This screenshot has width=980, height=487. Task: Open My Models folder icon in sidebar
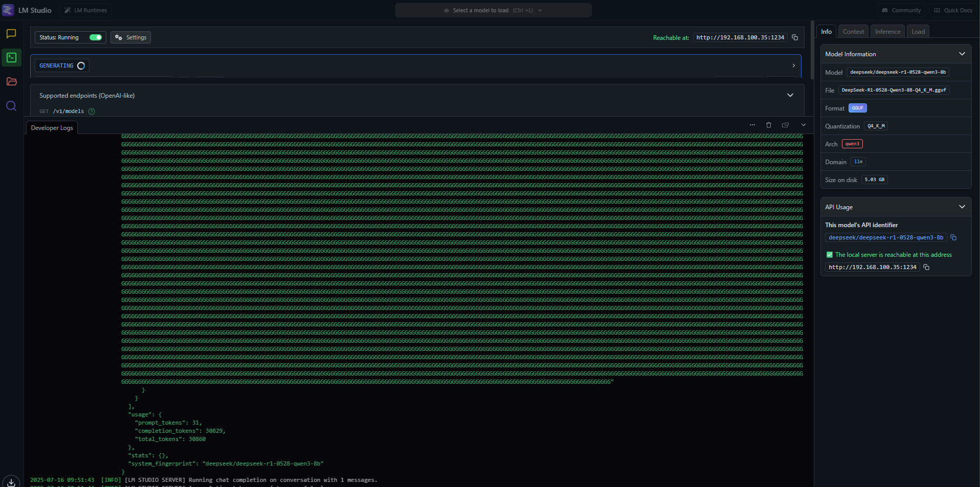[11, 82]
